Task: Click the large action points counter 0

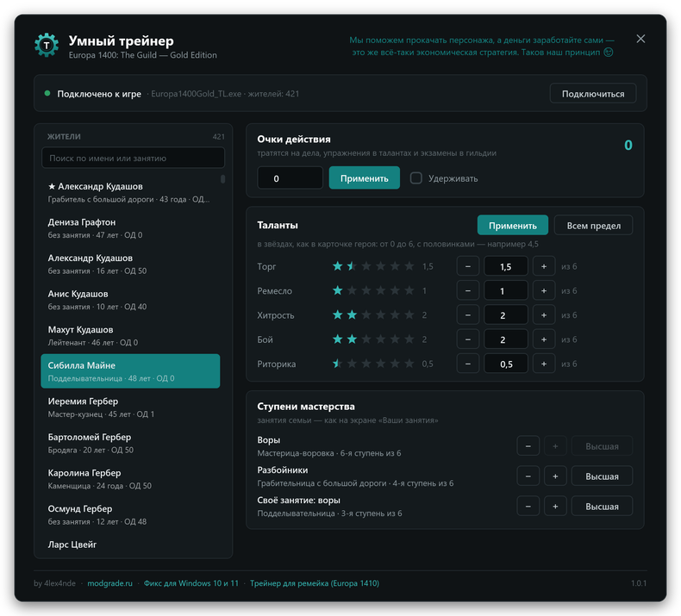Action: [x=628, y=145]
